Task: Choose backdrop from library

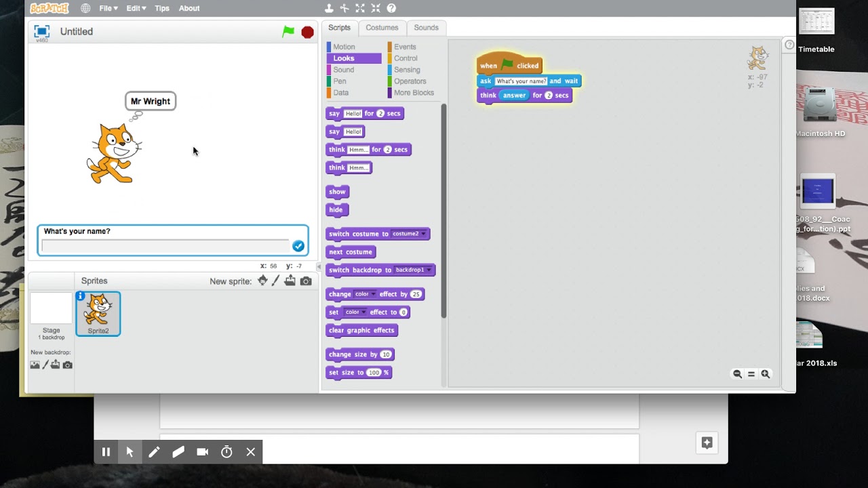Action: click(35, 365)
